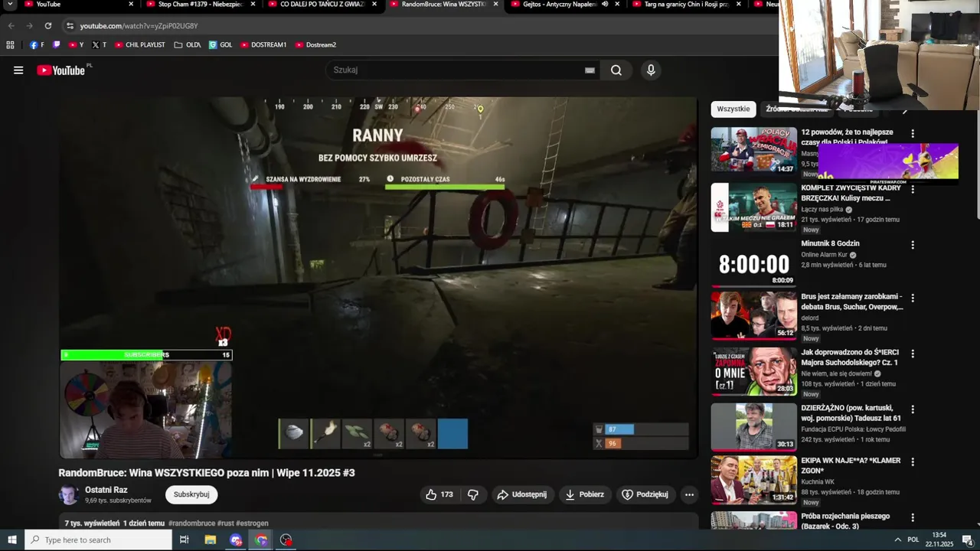
Task: Dislike the video with thumbs down
Action: (473, 494)
